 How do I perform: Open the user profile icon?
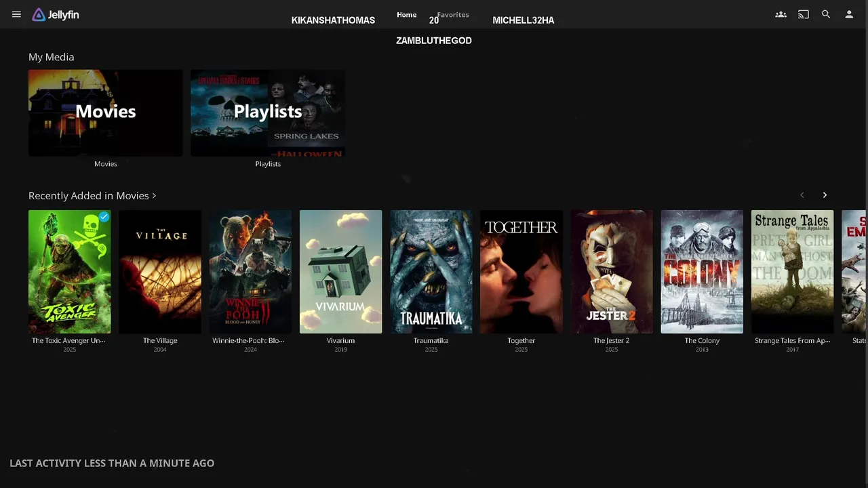849,14
